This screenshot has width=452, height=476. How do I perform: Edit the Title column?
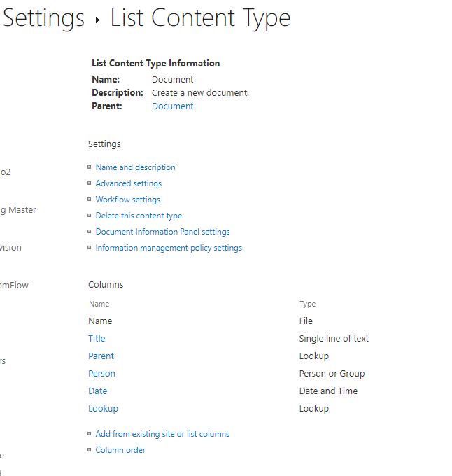[97, 339]
